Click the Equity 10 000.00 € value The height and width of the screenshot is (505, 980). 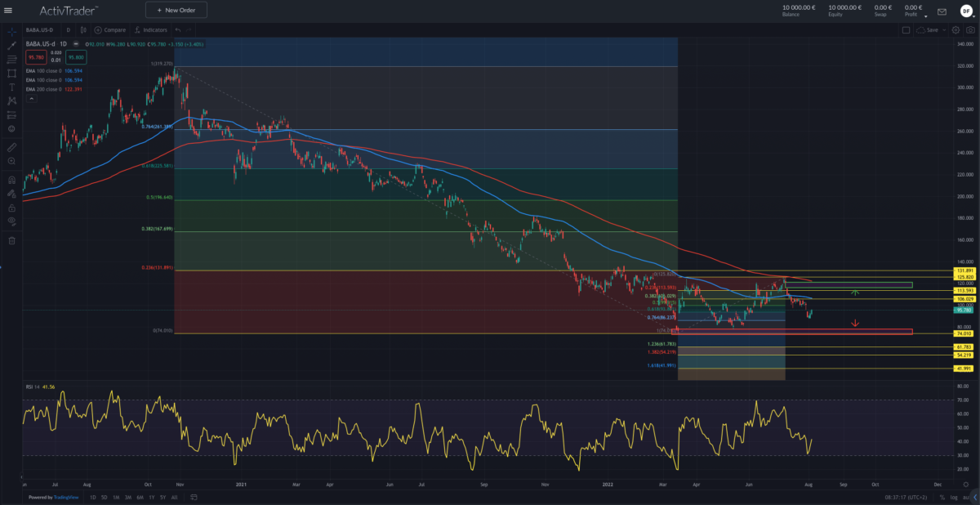[845, 7]
